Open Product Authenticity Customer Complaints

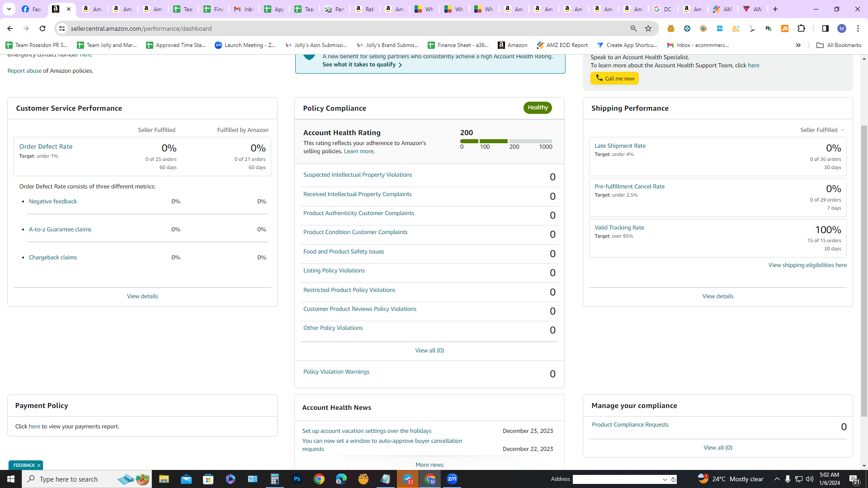(359, 213)
